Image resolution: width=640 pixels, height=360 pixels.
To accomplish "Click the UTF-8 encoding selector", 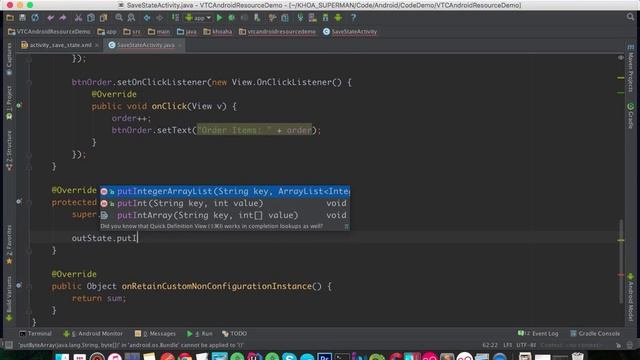I will click(526, 345).
